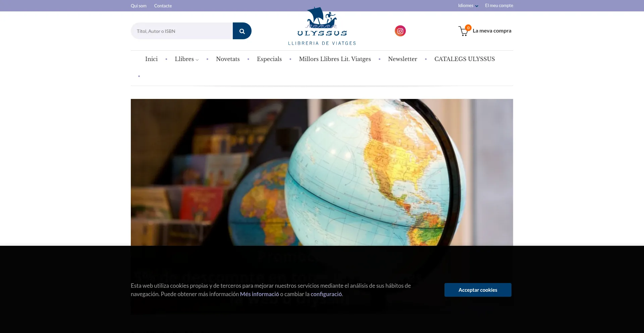644x333 pixels.
Task: Focus the Títol, Autor o ISBN field
Action: [182, 31]
